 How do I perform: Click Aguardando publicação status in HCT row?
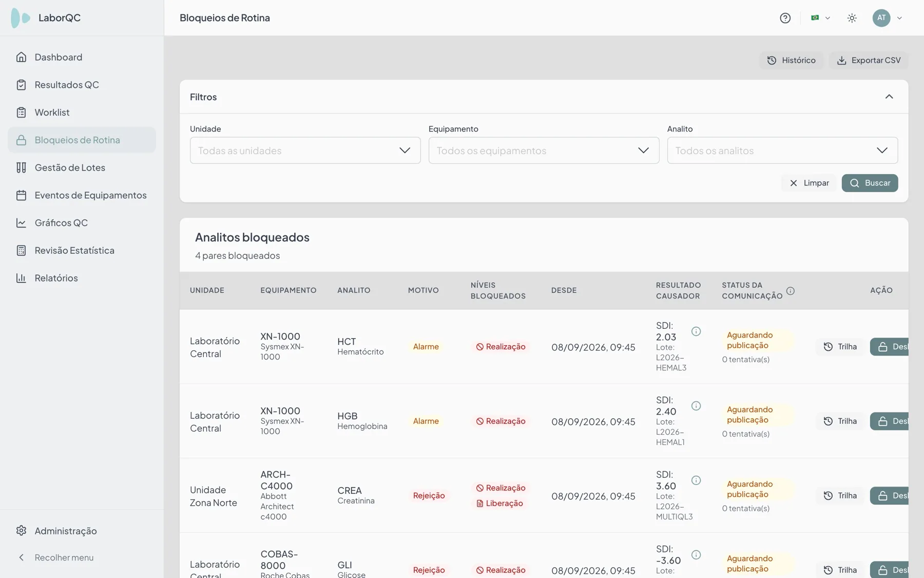(x=758, y=340)
